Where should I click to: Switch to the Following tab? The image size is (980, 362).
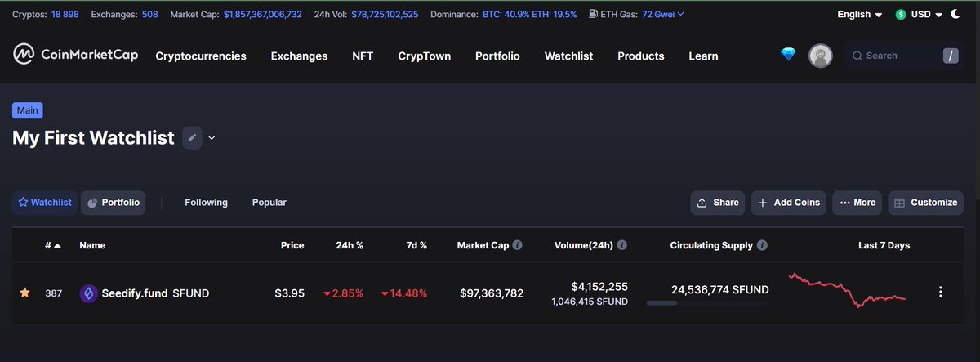[206, 202]
